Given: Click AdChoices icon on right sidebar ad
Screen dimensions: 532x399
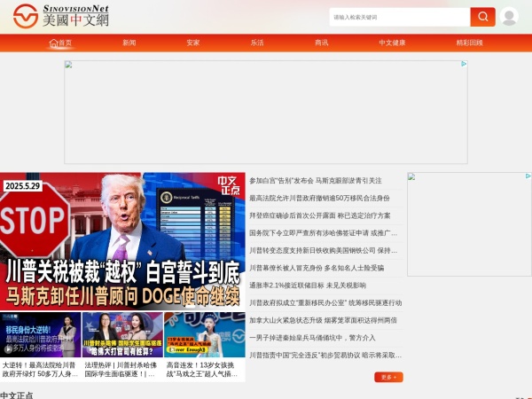Looking at the screenshot, I should [x=528, y=176].
